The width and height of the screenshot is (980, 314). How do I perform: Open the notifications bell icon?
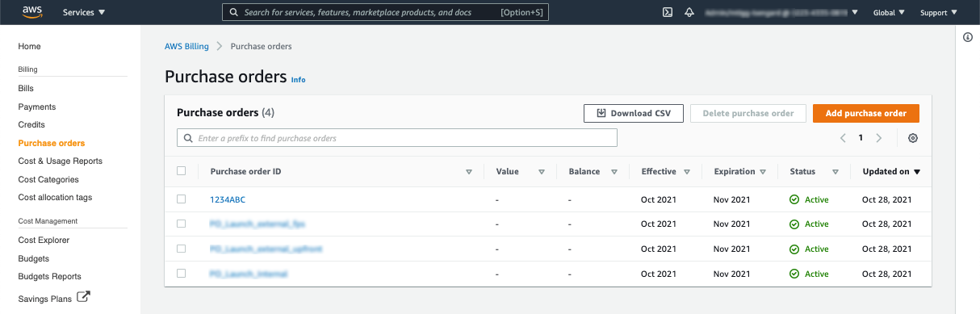pyautogui.click(x=689, y=12)
